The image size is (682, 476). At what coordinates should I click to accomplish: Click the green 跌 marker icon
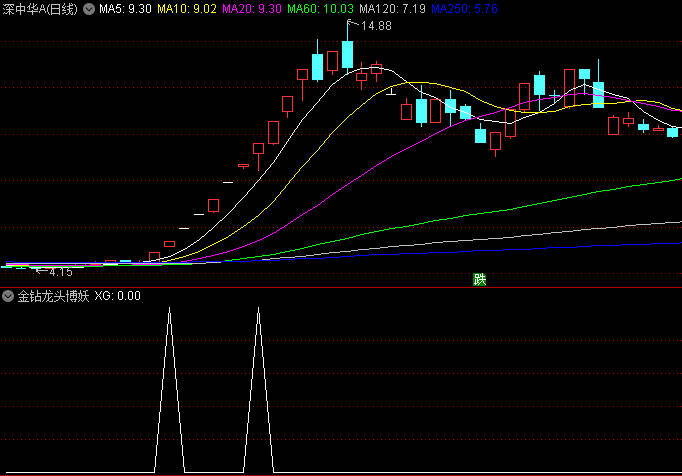pos(479,279)
